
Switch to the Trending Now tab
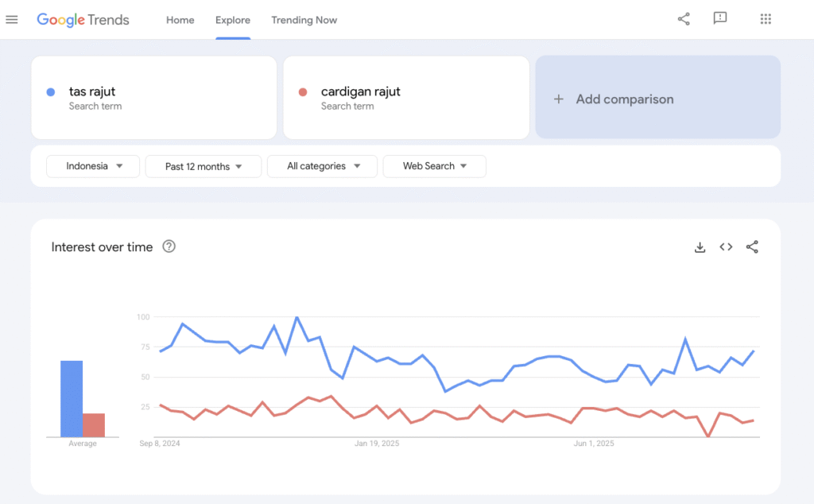tap(304, 20)
